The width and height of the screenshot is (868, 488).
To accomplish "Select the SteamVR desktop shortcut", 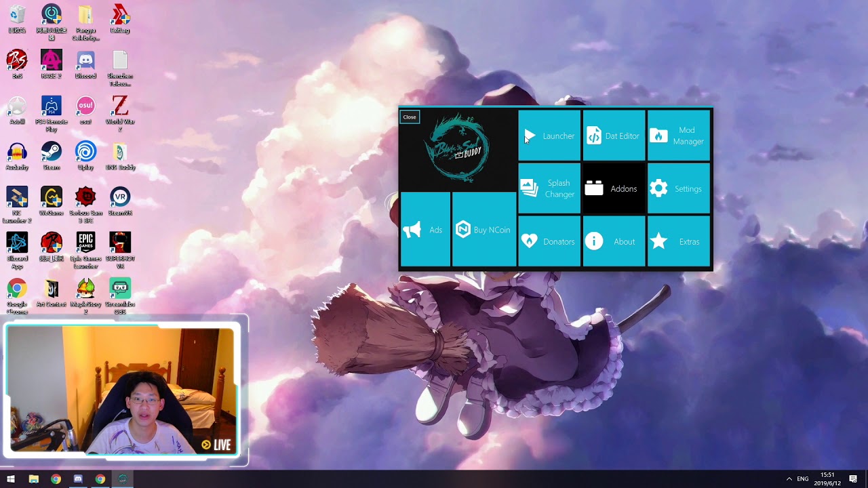I will tap(120, 202).
